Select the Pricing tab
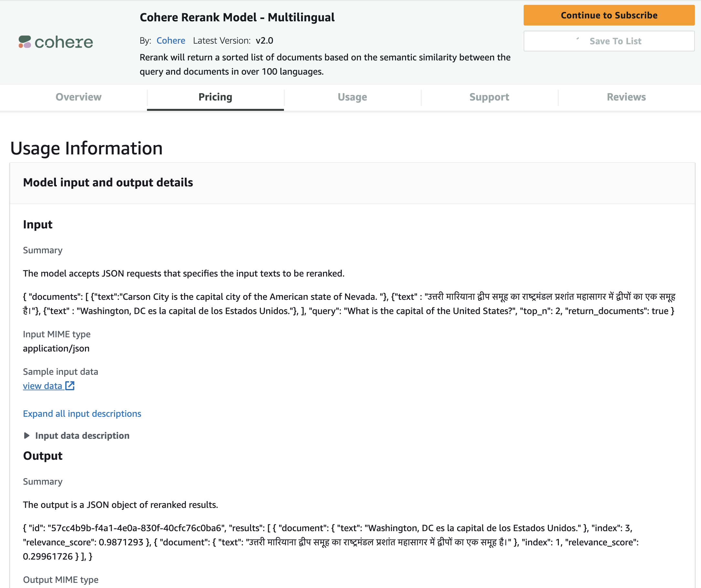 (215, 97)
